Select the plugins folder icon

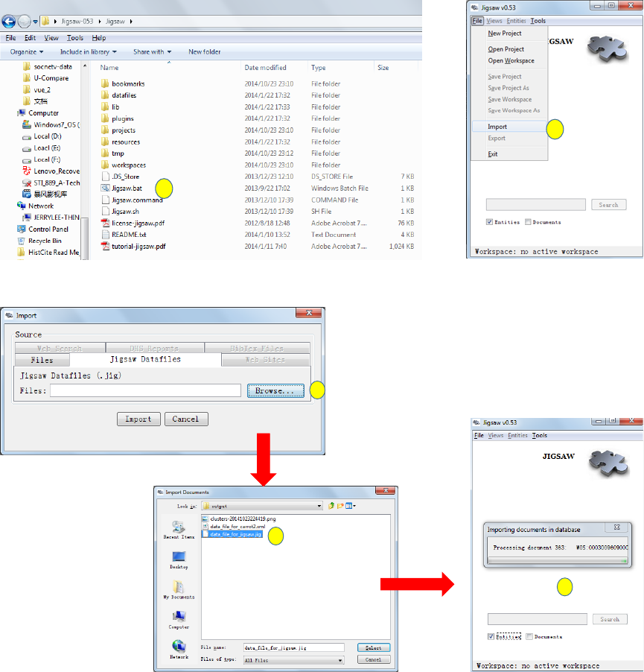[105, 118]
